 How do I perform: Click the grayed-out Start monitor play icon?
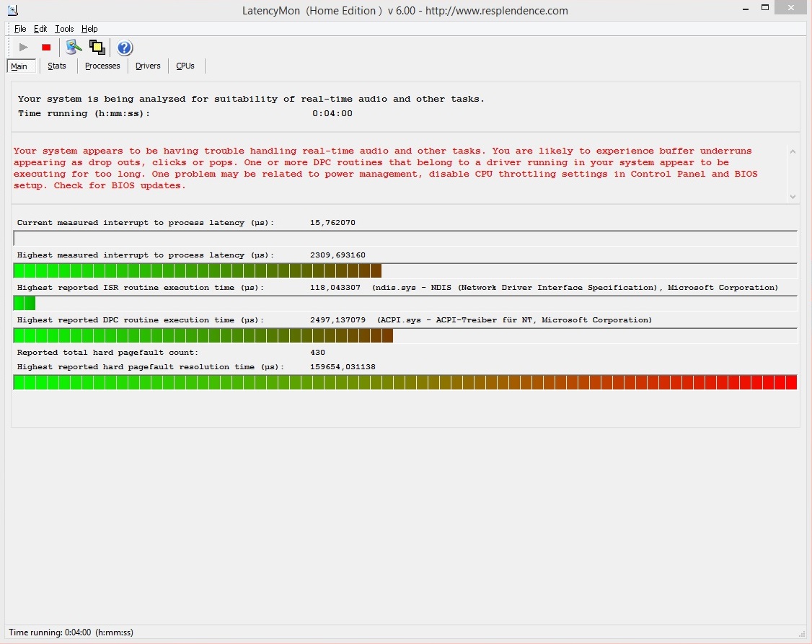(x=24, y=48)
